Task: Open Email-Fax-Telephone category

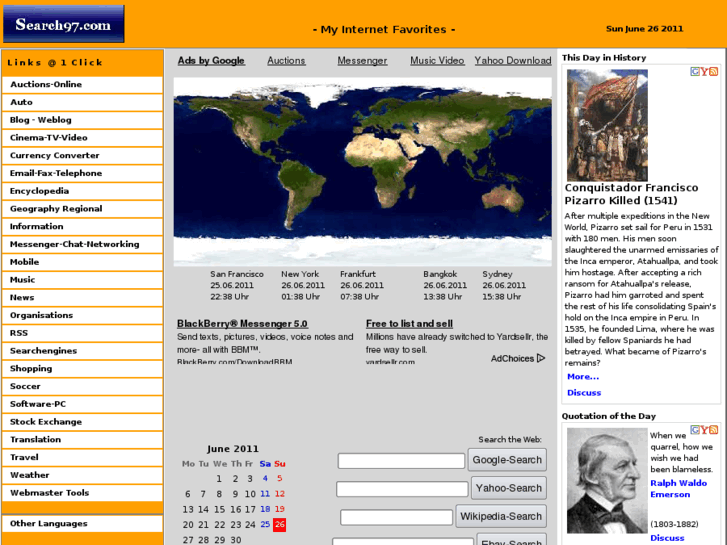Action: point(83,173)
